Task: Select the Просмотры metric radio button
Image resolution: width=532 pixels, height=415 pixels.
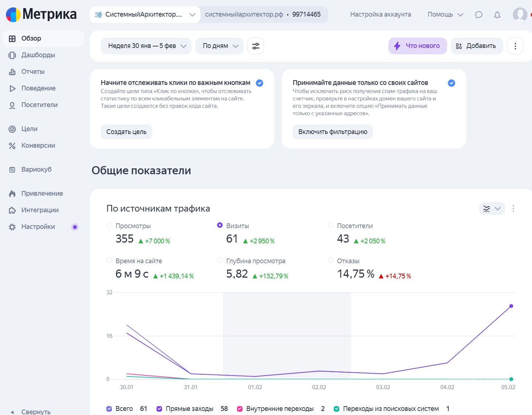Action: [109, 225]
